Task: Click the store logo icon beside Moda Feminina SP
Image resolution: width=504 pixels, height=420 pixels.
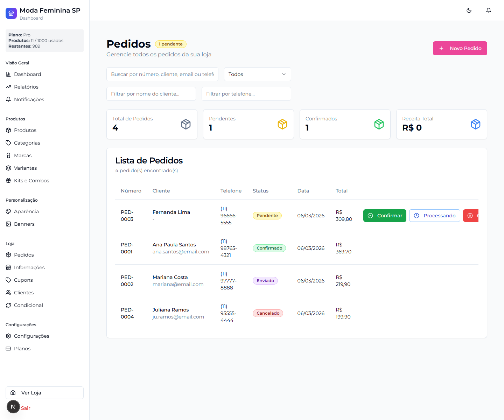Action: pyautogui.click(x=11, y=13)
